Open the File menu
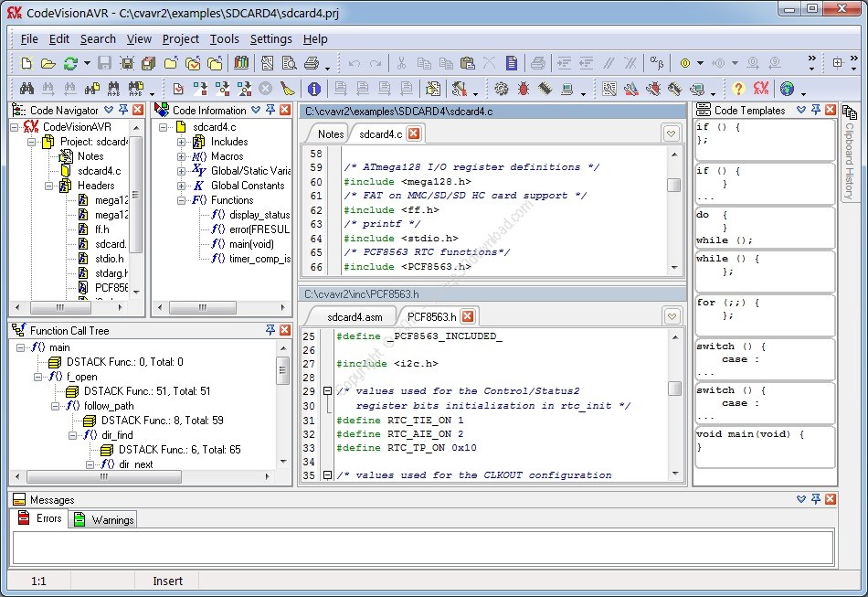 click(29, 39)
